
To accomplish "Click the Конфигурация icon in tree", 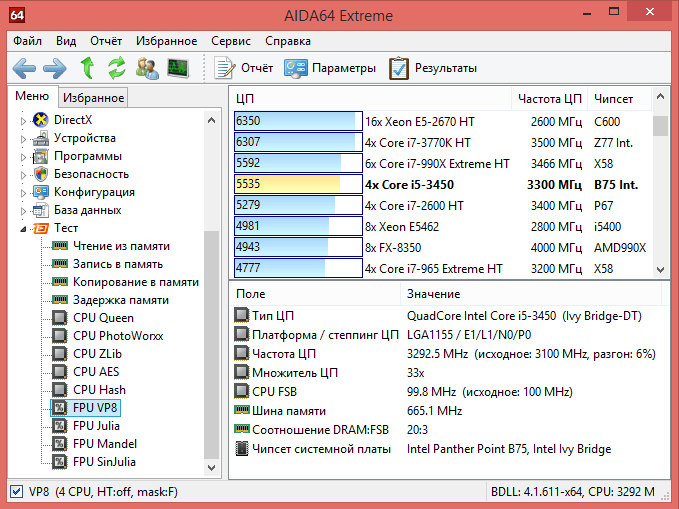I will (x=41, y=192).
